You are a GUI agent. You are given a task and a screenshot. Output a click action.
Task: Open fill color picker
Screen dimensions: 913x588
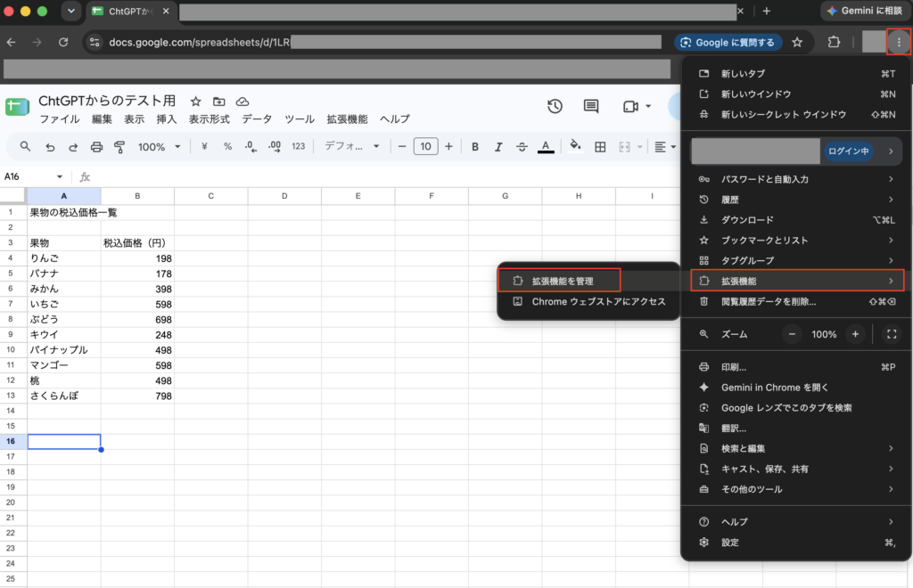(575, 145)
